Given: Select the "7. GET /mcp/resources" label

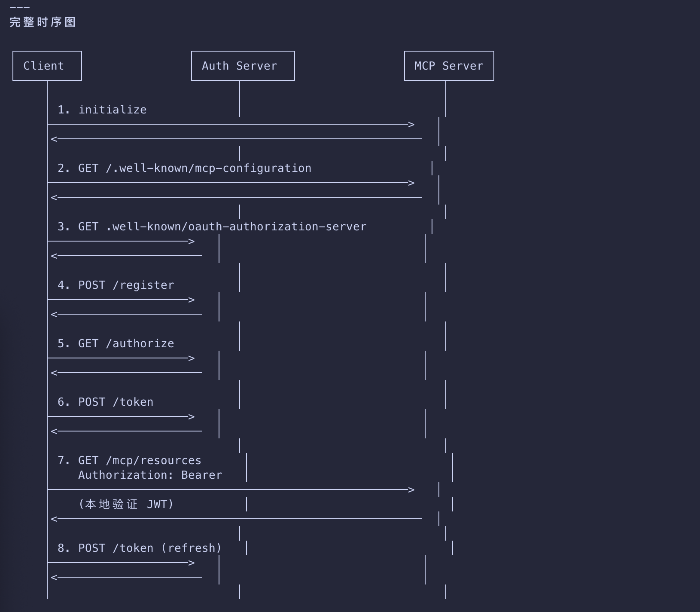Looking at the screenshot, I should click(130, 461).
